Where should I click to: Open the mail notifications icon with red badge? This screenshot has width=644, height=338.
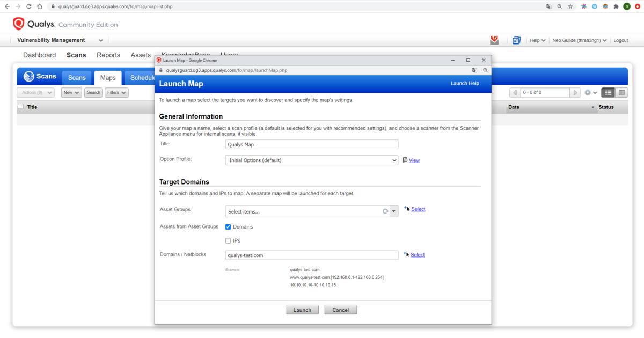tap(494, 40)
